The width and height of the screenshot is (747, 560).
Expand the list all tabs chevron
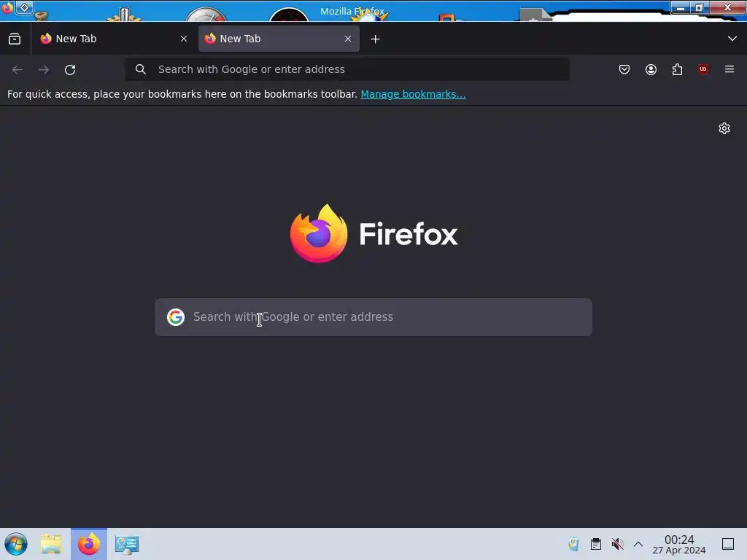pyautogui.click(x=732, y=39)
